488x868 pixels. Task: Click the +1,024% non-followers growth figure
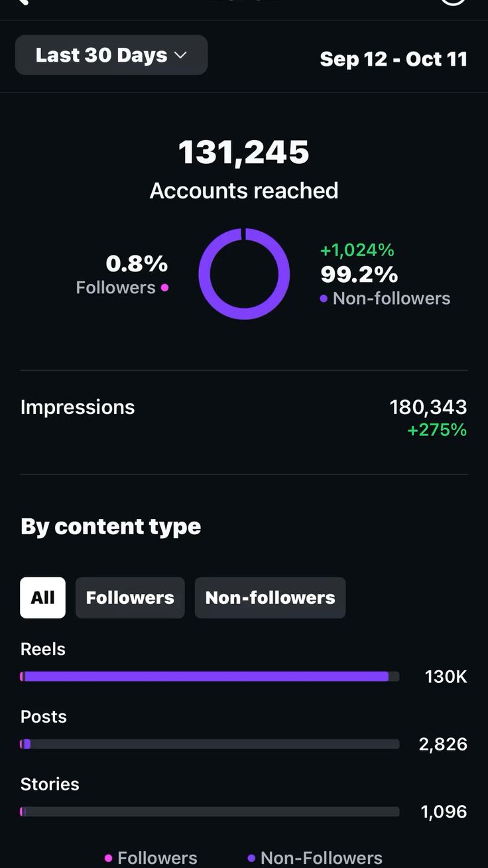click(357, 250)
